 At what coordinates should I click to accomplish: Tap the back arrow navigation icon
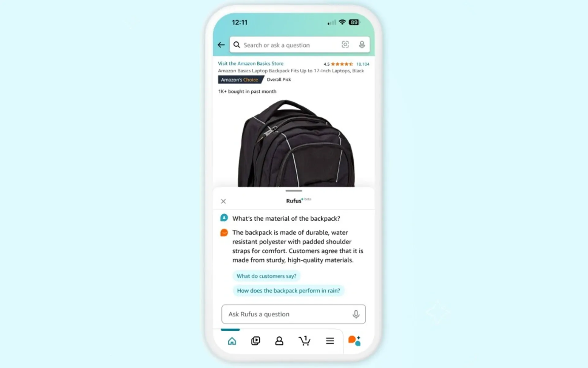point(221,44)
